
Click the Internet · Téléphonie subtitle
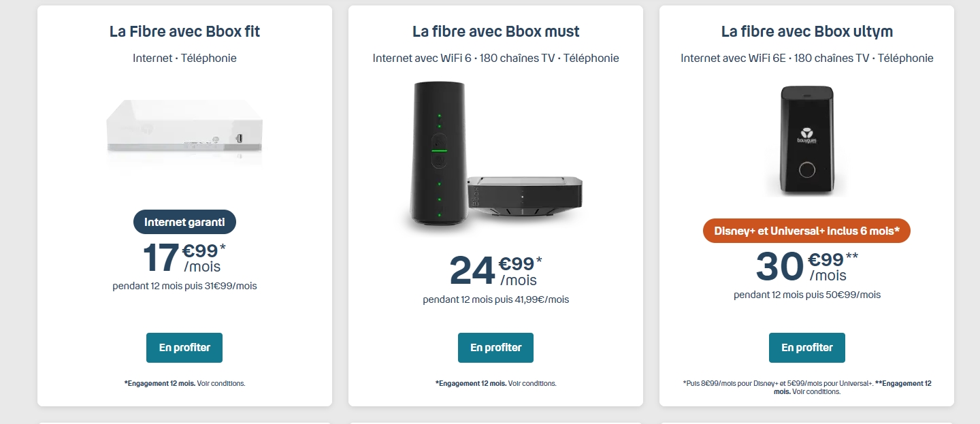(x=184, y=58)
